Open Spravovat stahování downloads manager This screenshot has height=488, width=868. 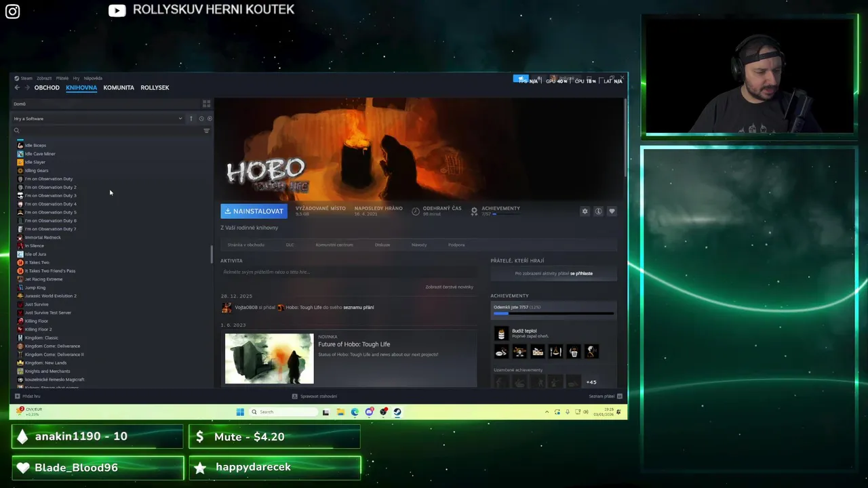315,396
